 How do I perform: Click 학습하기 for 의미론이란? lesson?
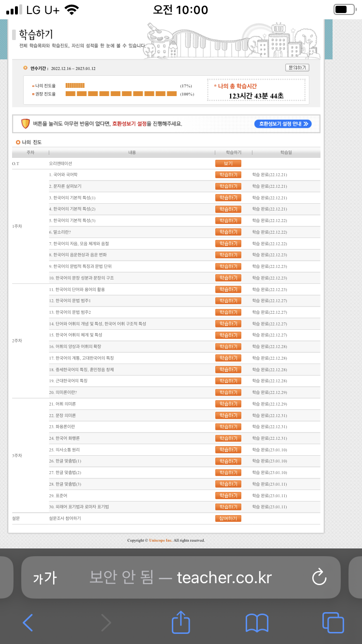pos(228,392)
